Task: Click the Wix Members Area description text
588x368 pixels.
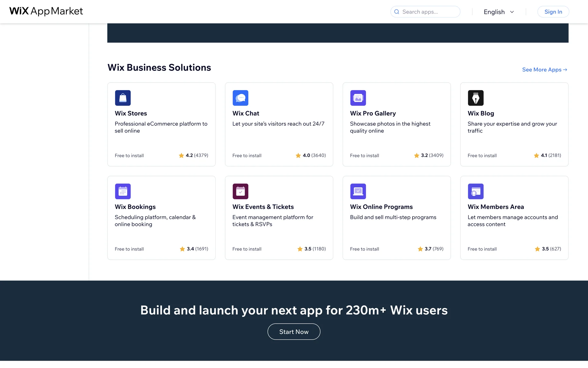Action: coord(512,220)
